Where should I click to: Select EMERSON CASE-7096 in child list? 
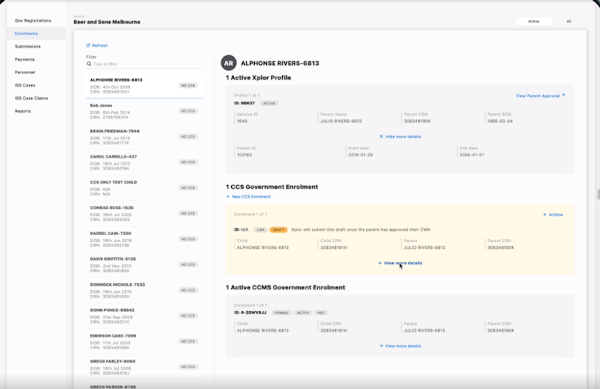[144, 342]
